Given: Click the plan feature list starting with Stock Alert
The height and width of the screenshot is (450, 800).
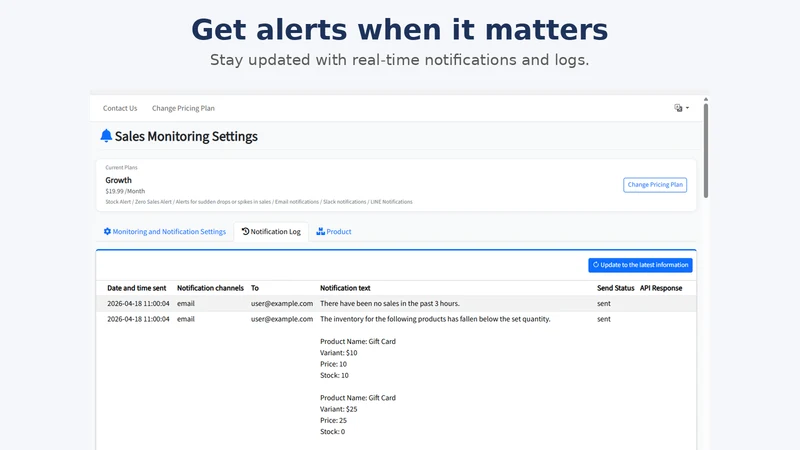Looking at the screenshot, I should 259,202.
